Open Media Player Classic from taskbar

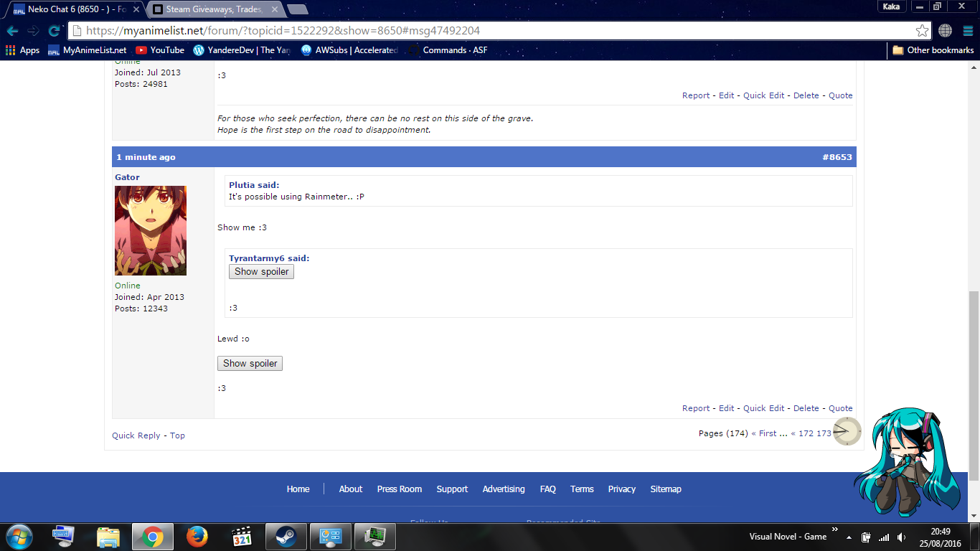pos(241,537)
